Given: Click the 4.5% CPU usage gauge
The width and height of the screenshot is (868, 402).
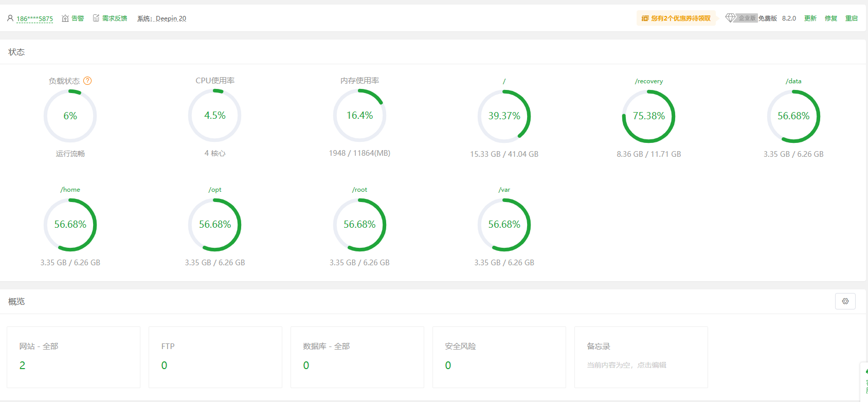Looking at the screenshot, I should 215,116.
